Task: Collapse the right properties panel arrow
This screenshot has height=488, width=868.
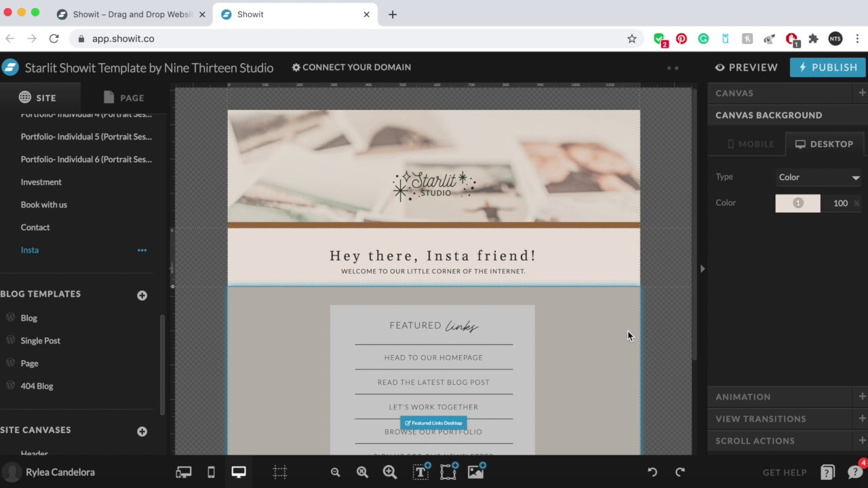Action: pyautogui.click(x=702, y=269)
